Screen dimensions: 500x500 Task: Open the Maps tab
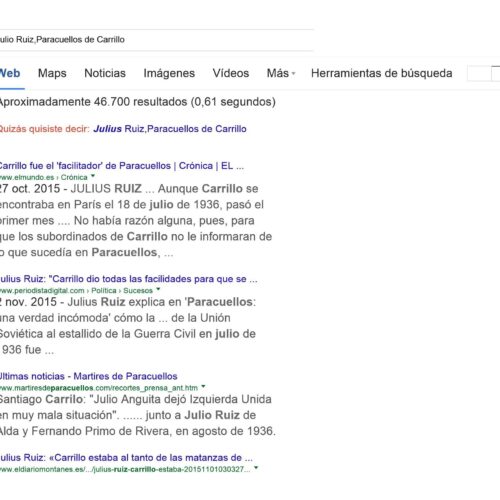pos(52,73)
